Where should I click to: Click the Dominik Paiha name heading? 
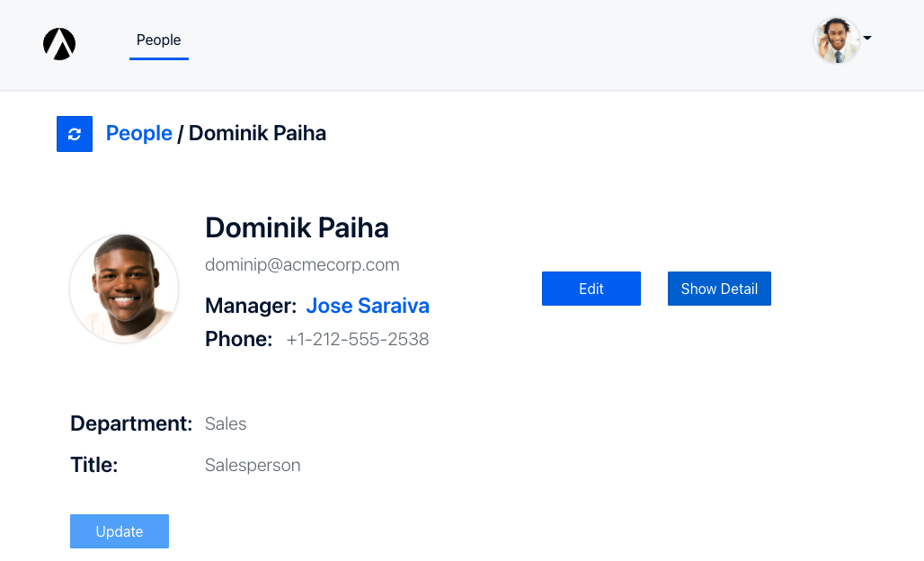[297, 228]
